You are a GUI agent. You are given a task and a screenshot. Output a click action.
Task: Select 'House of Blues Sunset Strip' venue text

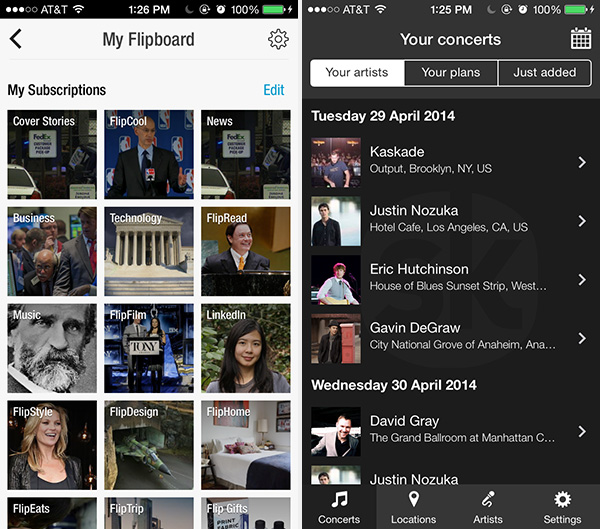pos(458,286)
